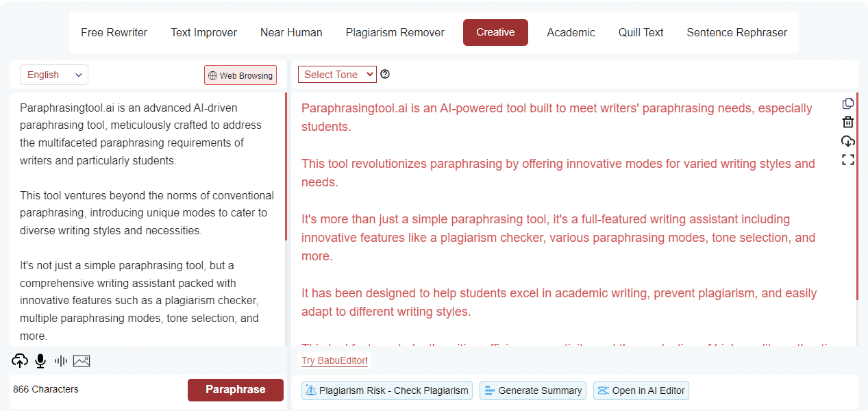This screenshot has width=868, height=411.
Task: Follow the Try BabuEditor link
Action: click(x=334, y=360)
